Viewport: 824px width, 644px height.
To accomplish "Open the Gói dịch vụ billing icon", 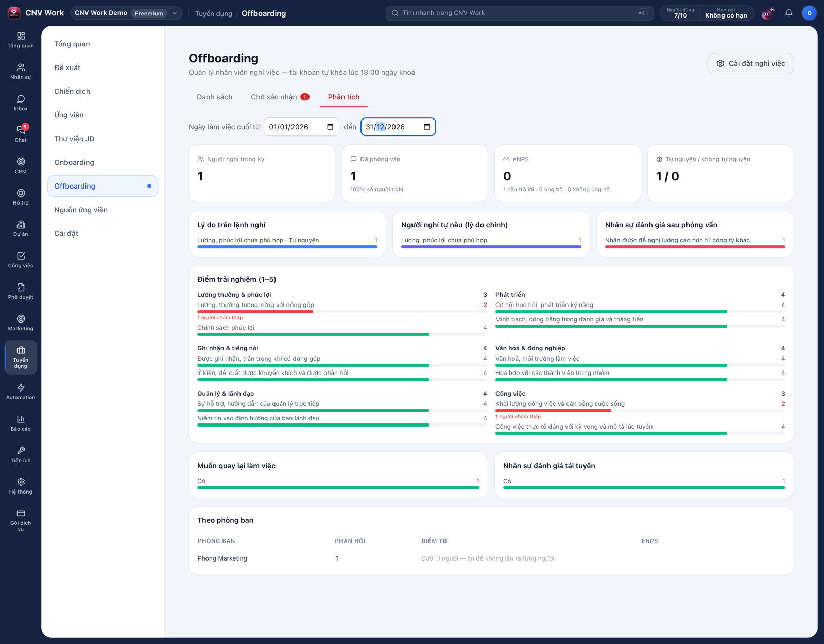I will pyautogui.click(x=21, y=521).
